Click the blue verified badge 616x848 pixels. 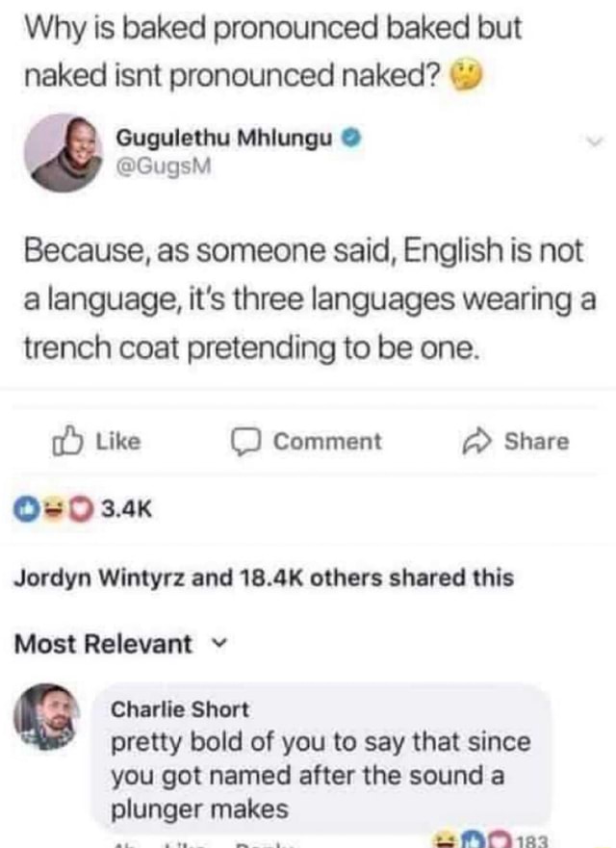tap(351, 139)
